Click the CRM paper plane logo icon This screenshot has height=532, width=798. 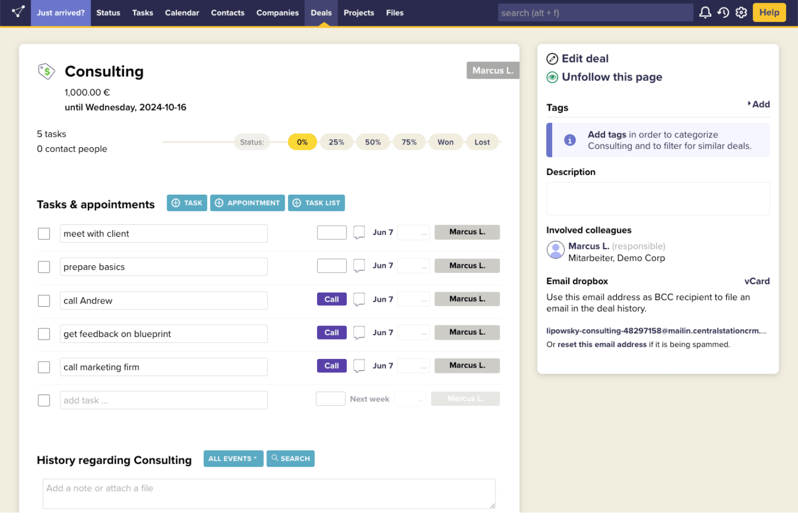[x=17, y=12]
